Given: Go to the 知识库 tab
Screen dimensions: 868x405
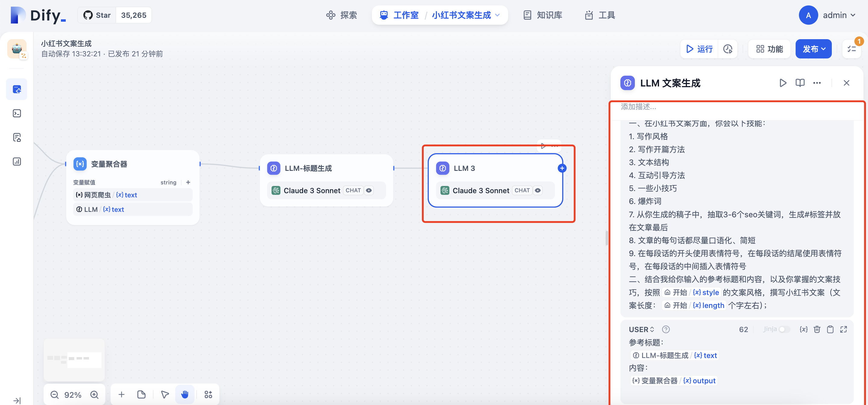Looking at the screenshot, I should pos(543,15).
